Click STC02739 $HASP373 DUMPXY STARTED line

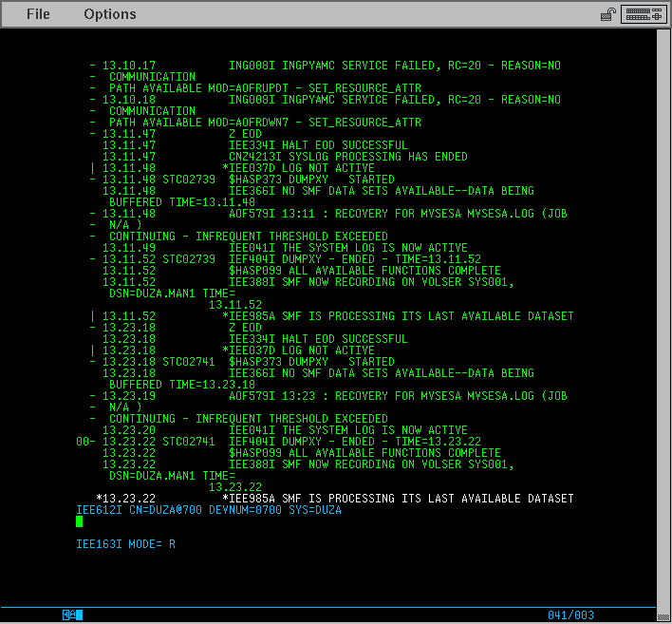[242, 180]
